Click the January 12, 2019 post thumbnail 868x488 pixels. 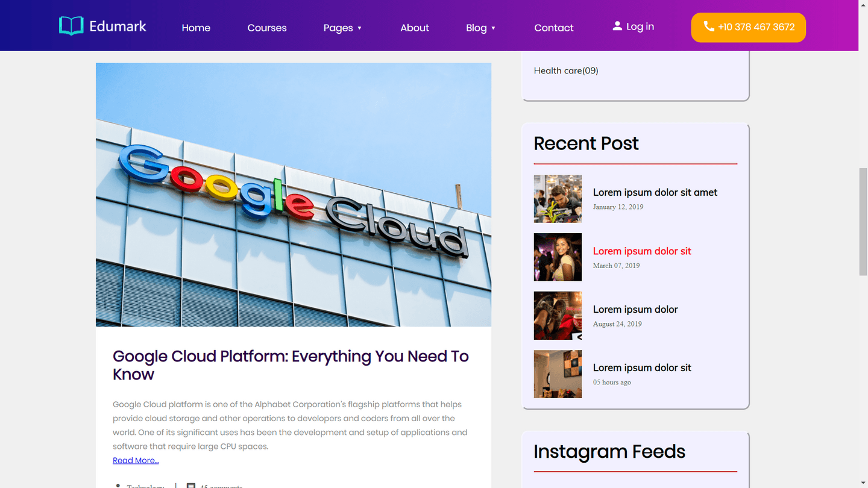coord(558,199)
